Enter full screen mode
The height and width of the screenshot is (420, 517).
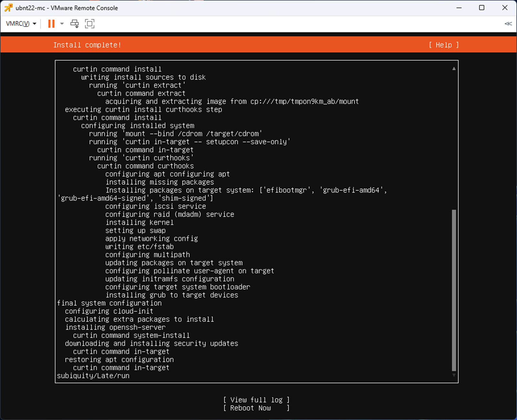[90, 24]
